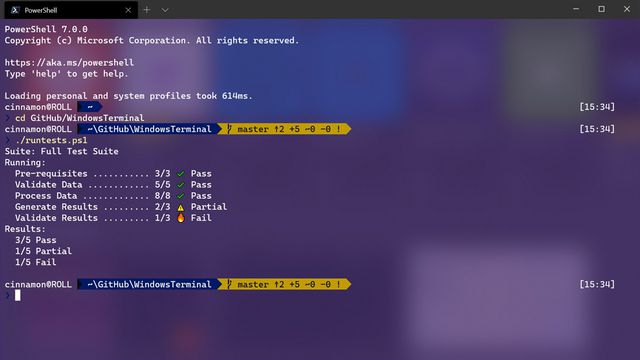Click the blinking cursor at the prompt
640x360 pixels.
[18, 296]
